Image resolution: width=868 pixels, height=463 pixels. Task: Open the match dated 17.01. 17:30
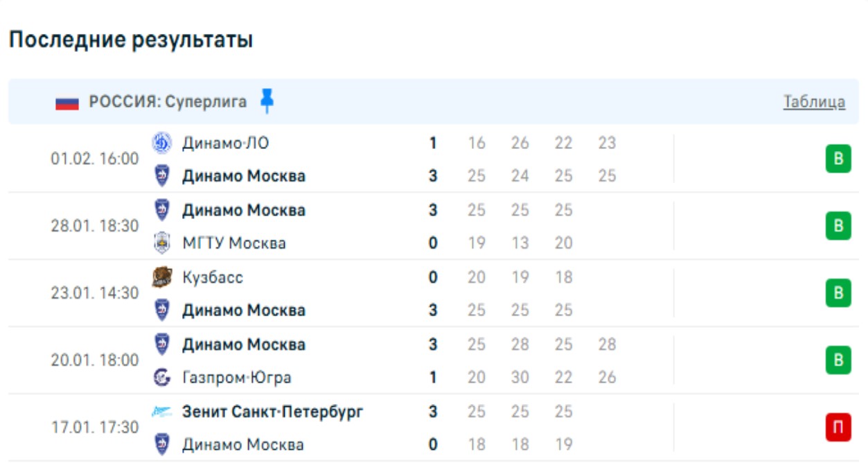[x=95, y=428]
